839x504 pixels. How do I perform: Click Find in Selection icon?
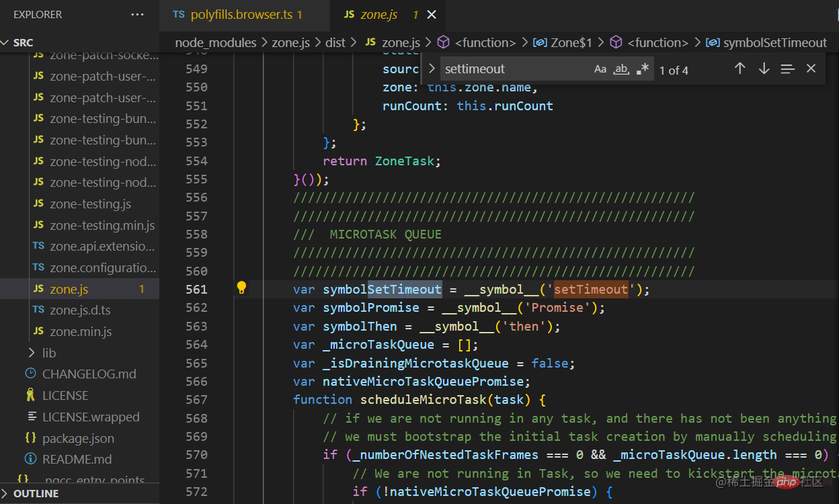787,69
